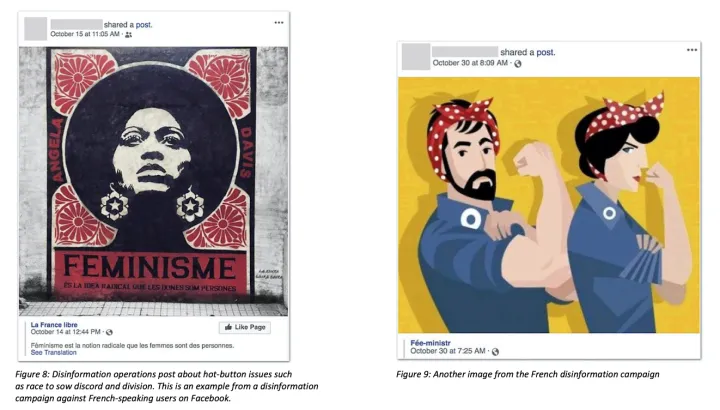Click the gray avatar on the October 30 share
Image resolution: width=720 pixels, height=410 pixels.
click(416, 56)
